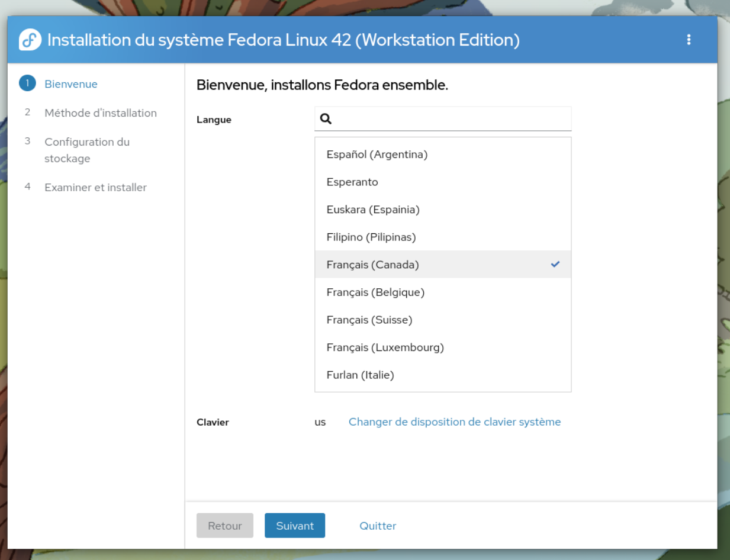Select Euskara (Espainia) language

373,210
